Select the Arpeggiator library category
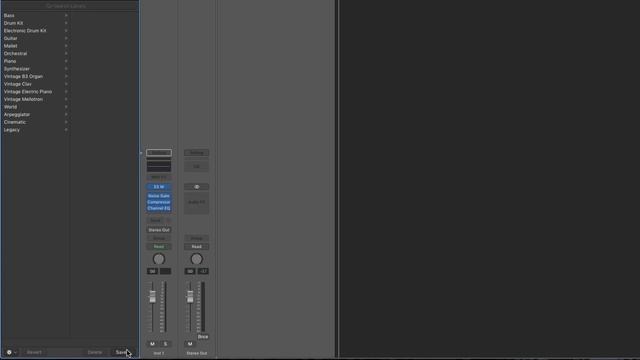Viewport: 640px width, 360px height. click(x=17, y=115)
